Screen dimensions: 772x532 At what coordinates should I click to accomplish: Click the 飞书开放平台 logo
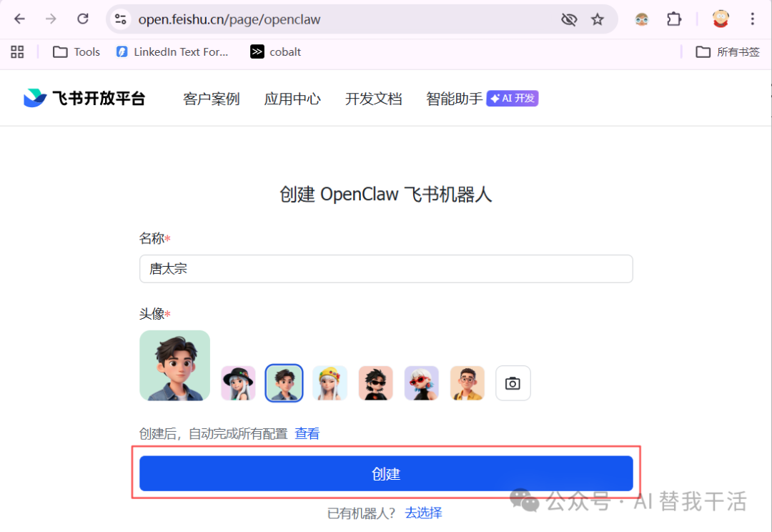tap(84, 98)
